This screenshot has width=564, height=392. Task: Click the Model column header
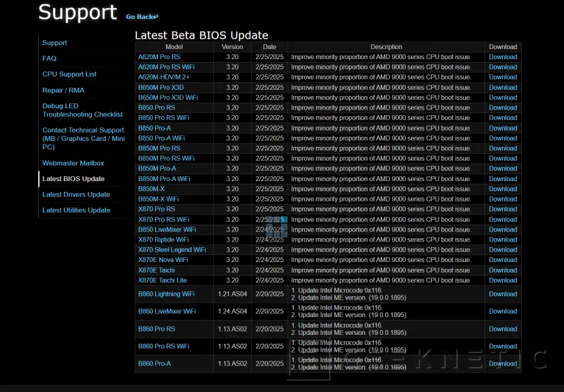click(174, 47)
